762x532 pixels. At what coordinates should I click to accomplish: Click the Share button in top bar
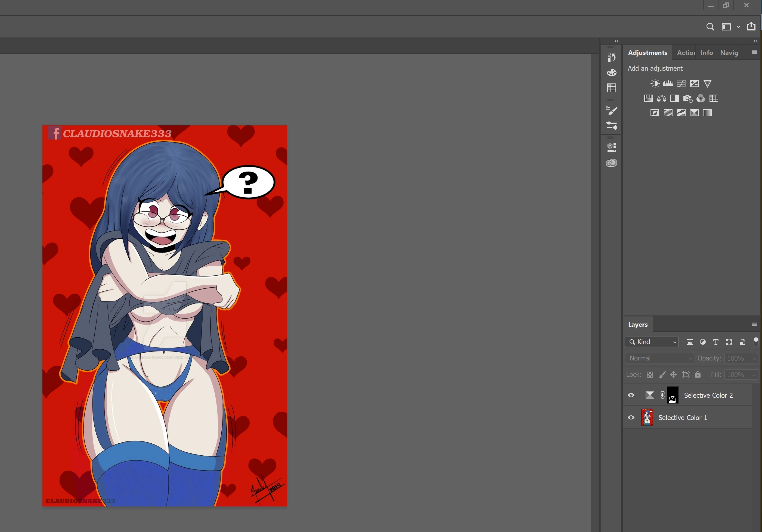coord(751,27)
